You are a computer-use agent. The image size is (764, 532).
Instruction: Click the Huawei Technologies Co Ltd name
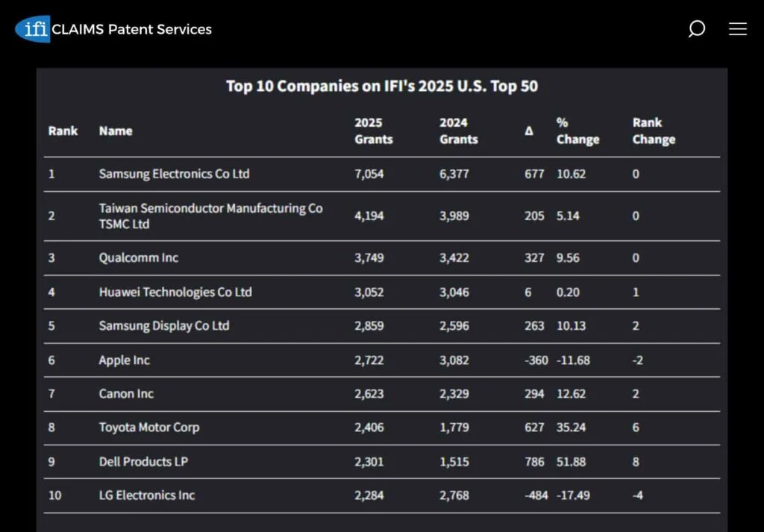175,292
